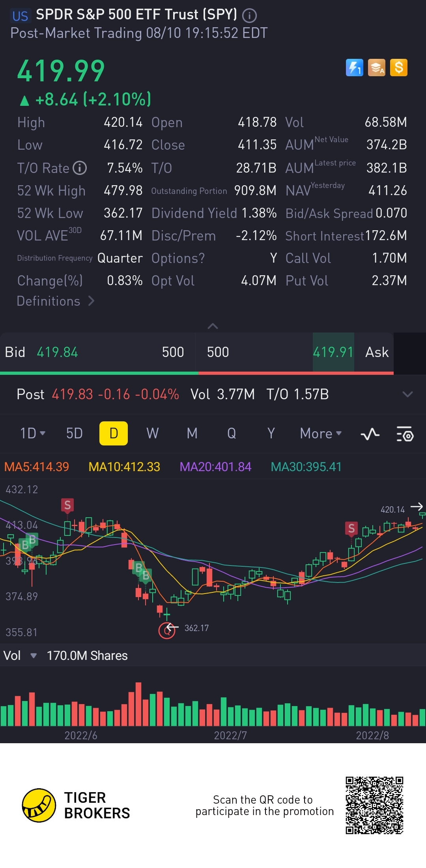The height and width of the screenshot is (868, 426).
Task: Open the More timeframes dropdown
Action: pyautogui.click(x=321, y=434)
